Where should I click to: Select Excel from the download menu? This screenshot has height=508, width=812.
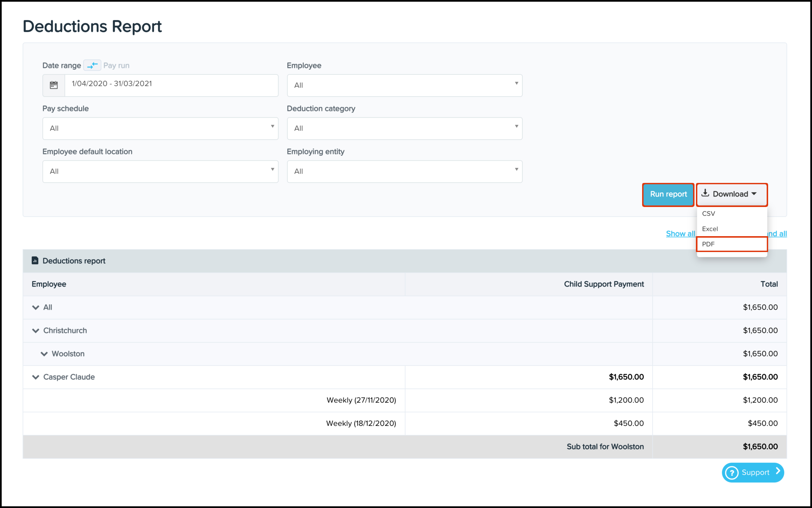[x=710, y=229]
